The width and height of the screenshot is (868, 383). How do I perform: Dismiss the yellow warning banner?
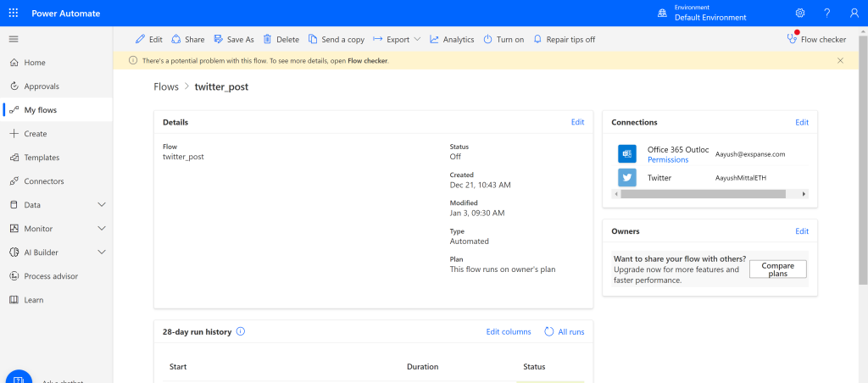coord(840,60)
